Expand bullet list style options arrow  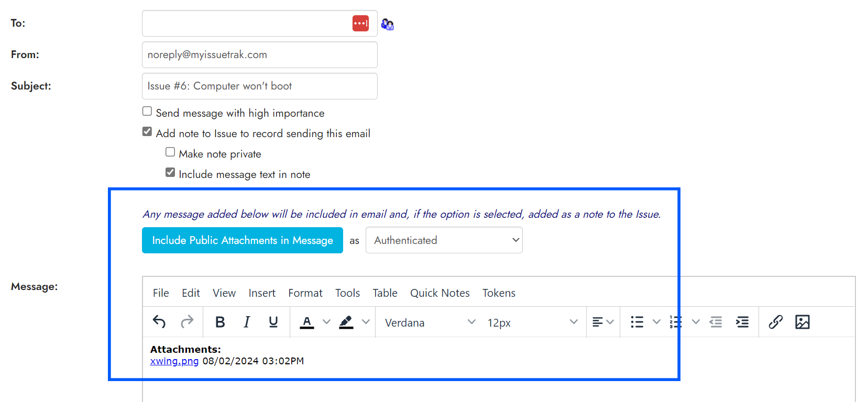pyautogui.click(x=656, y=322)
